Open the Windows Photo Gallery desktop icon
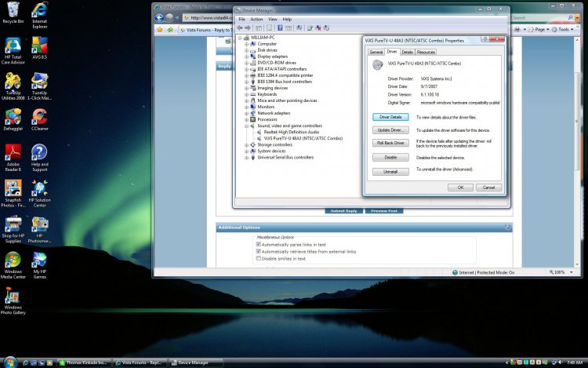 tap(13, 301)
